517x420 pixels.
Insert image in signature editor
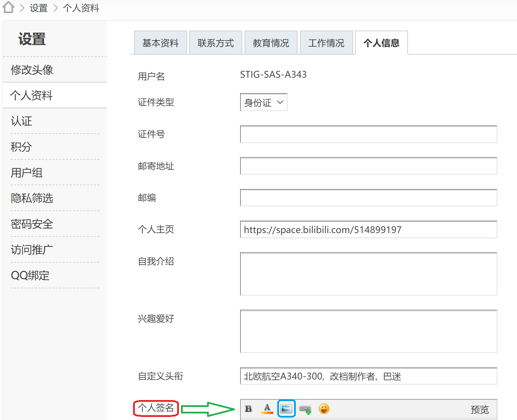click(286, 409)
